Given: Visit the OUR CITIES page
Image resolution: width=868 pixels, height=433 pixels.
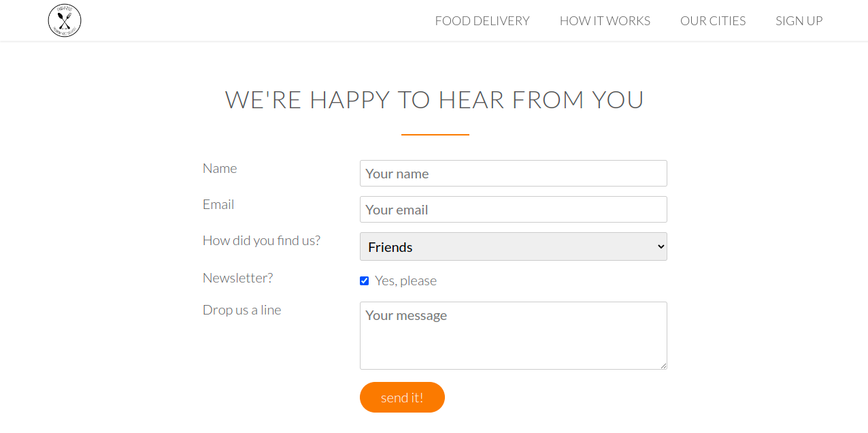Looking at the screenshot, I should click(713, 20).
